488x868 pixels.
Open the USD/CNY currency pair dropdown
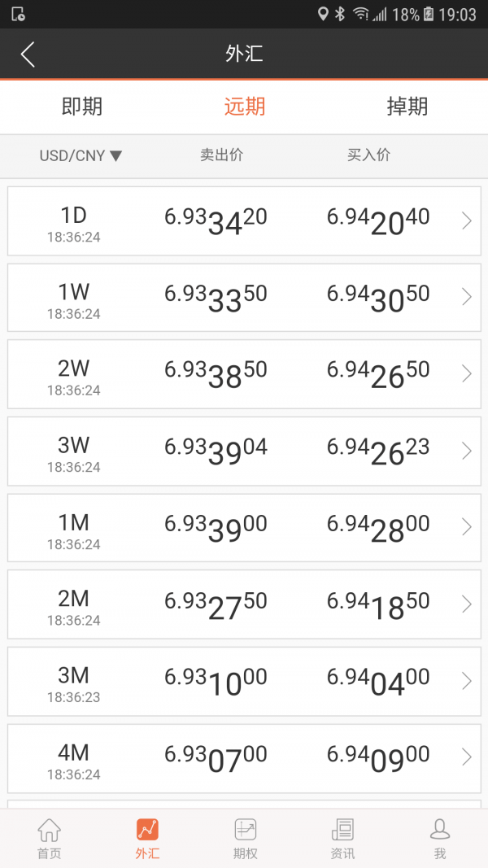pos(81,155)
